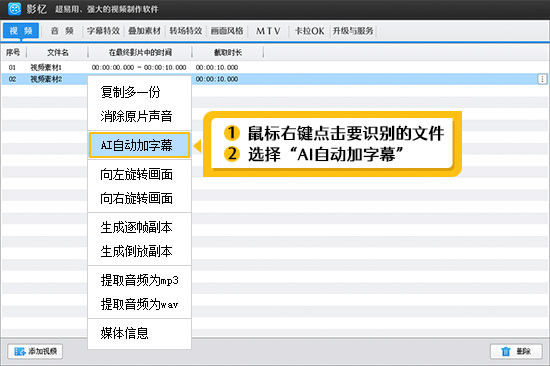Open the more-options icon on row 02
This screenshot has height=366, width=550.
[542, 79]
